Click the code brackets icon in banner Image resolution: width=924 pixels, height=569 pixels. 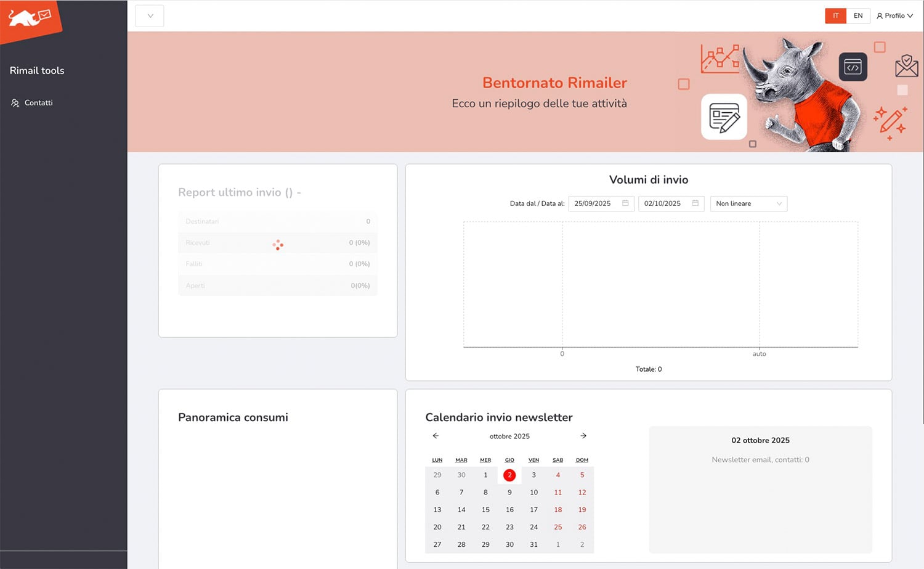coord(853,67)
